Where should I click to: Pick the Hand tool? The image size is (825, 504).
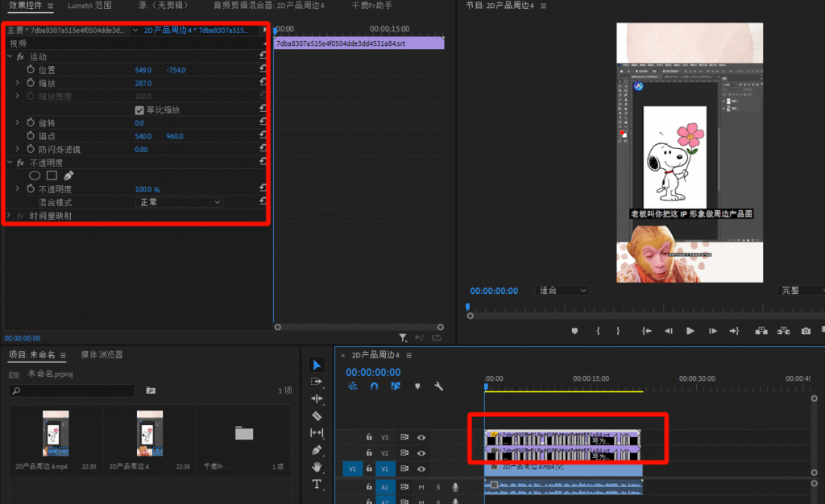(x=317, y=467)
